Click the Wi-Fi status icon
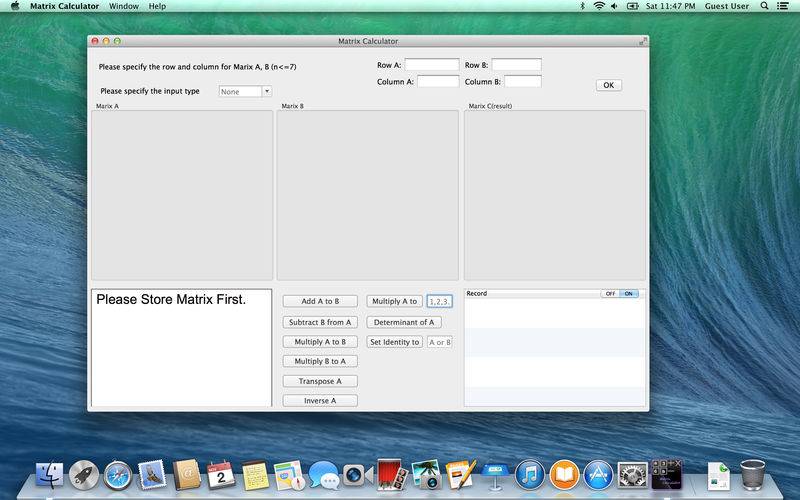The height and width of the screenshot is (500, 800). tap(599, 6)
